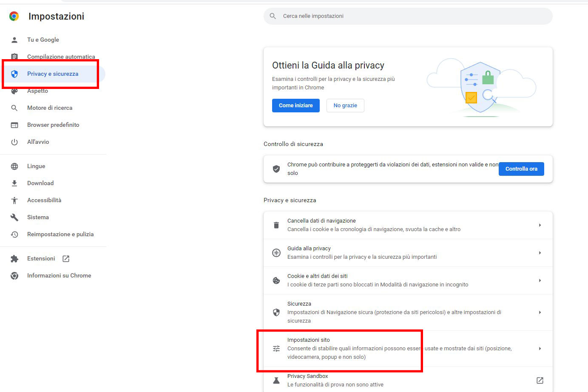Go to Motore di ricerca settings
This screenshot has height=392, width=588.
pos(50,108)
